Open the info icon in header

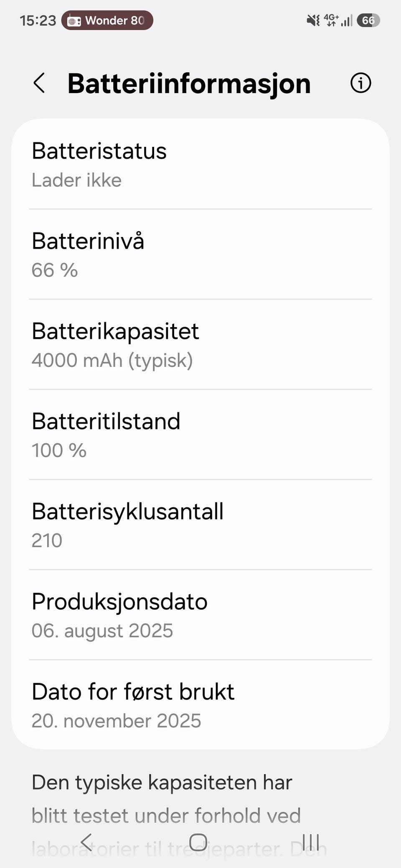[360, 83]
